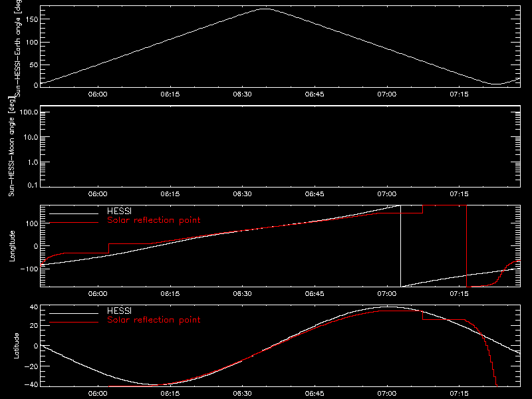Click the Sun-HESSI-Moon angle axis label
Image resolution: width=532 pixels, height=399 pixels.
coord(11,146)
